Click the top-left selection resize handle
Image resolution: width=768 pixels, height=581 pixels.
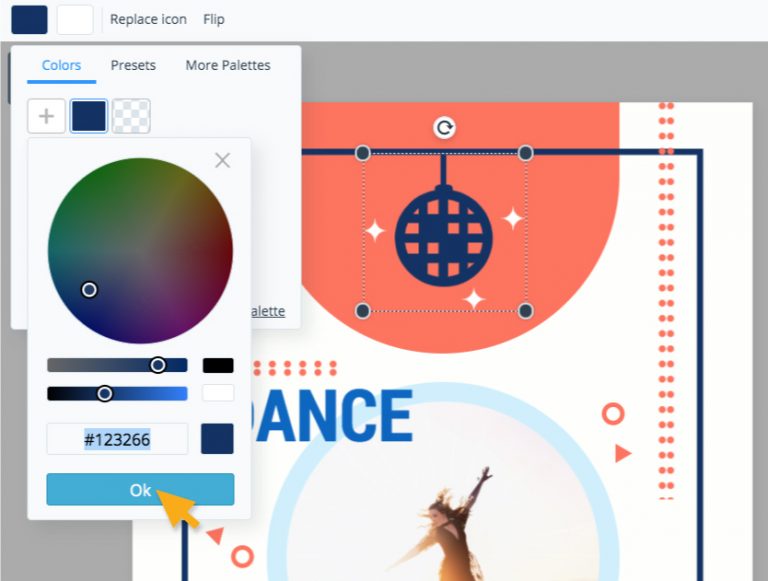point(363,153)
